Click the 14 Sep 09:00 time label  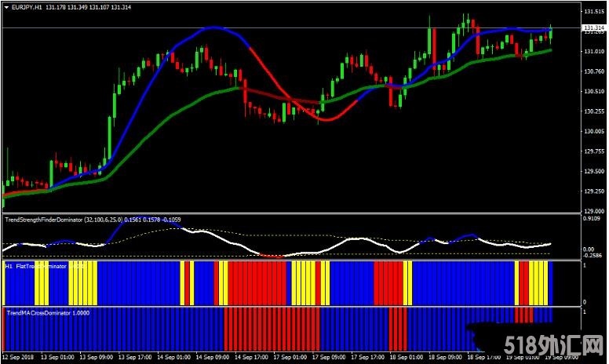pyautogui.click(x=213, y=357)
